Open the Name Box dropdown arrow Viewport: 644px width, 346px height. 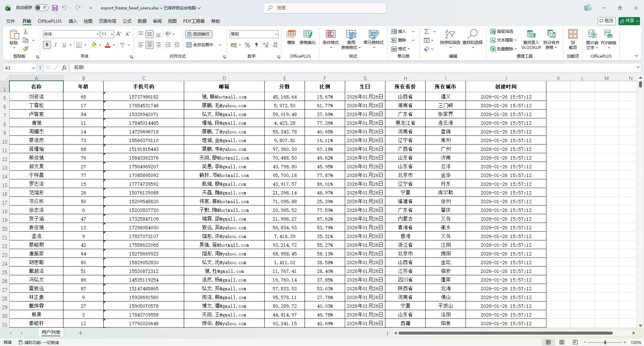pos(33,68)
